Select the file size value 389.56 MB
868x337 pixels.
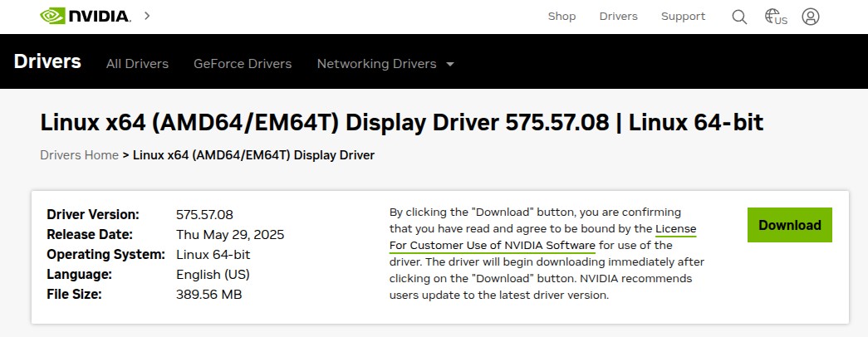[208, 295]
